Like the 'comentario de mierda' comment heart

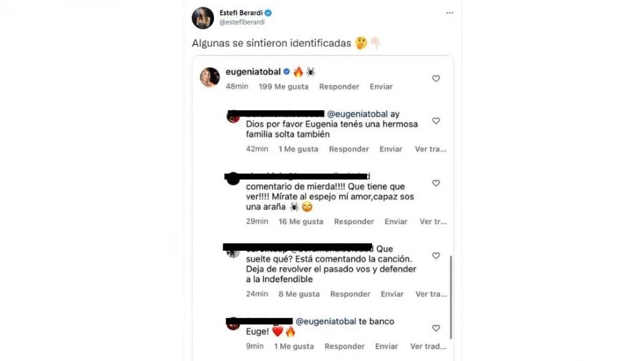[436, 183]
